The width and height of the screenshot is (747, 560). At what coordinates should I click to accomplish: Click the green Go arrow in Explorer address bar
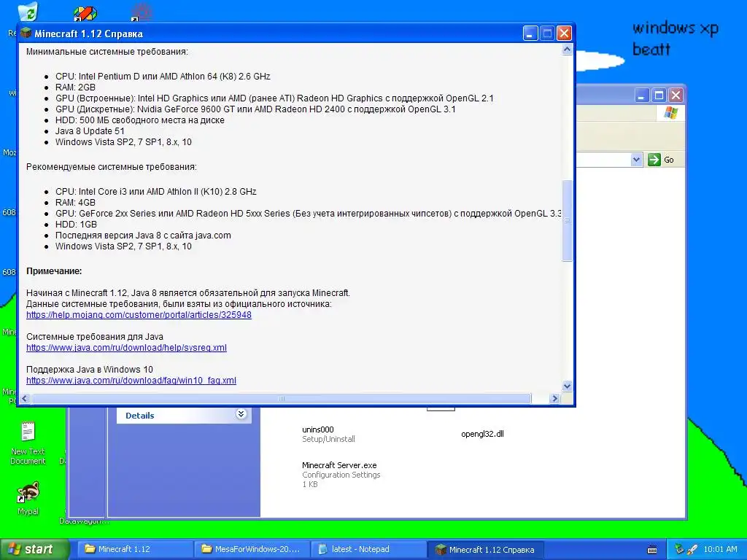pyautogui.click(x=654, y=160)
